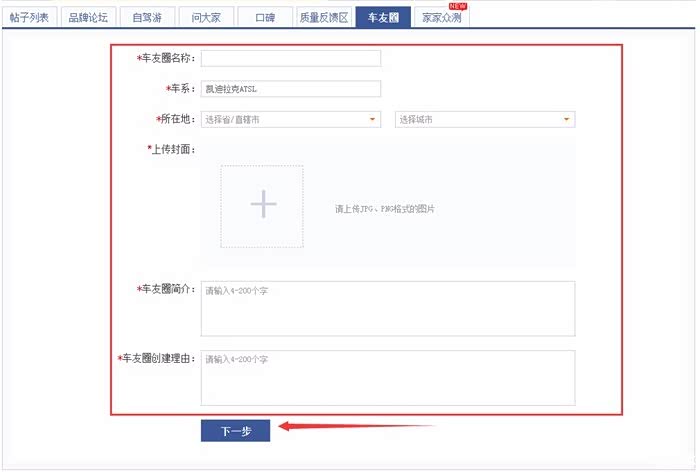Focus the 车友圈名称 input field

pos(290,59)
